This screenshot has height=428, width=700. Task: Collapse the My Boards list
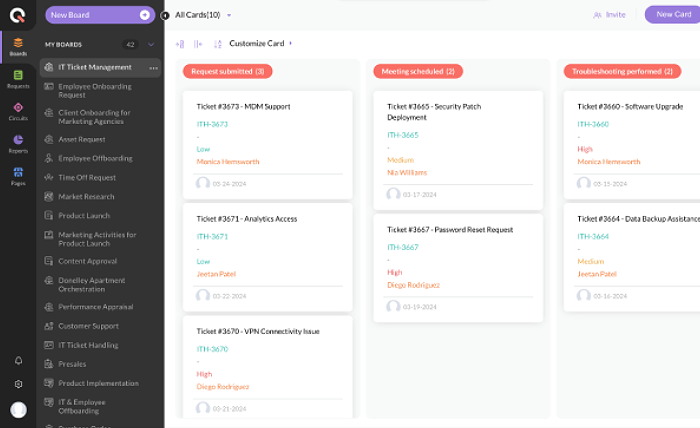click(151, 45)
